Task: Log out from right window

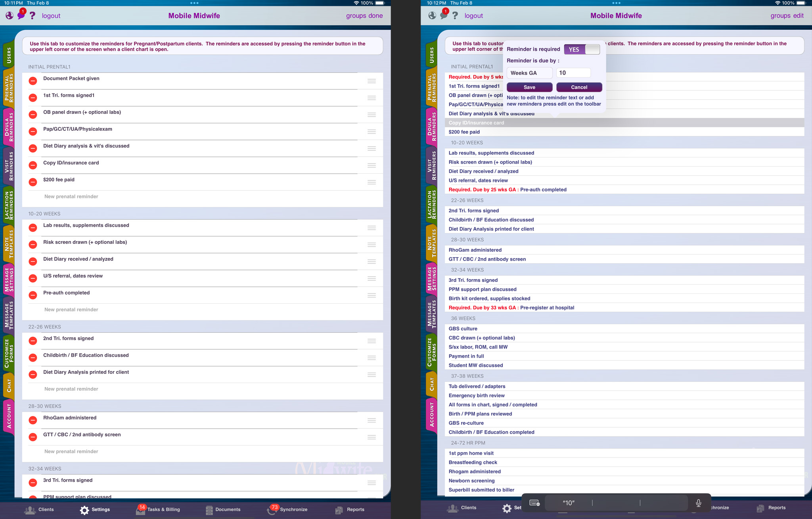Action: coord(474,15)
